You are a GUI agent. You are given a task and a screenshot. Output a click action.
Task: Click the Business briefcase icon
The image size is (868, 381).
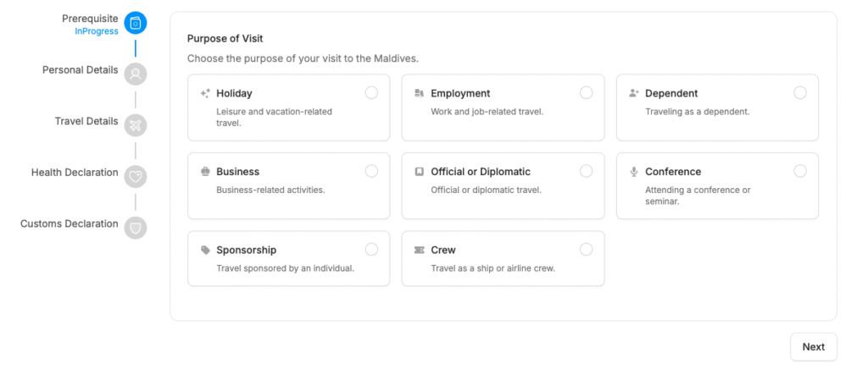coord(205,172)
